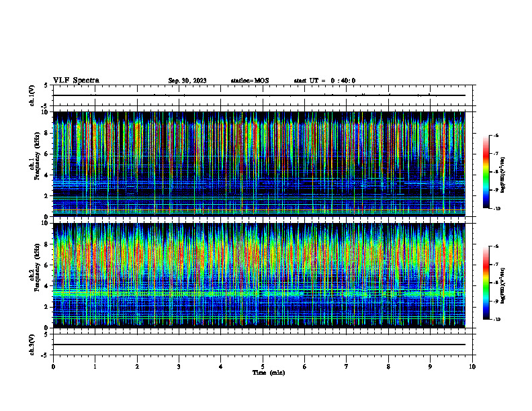Click the ch.1 colorbar 'log(PSD)' label
Image resolution: width=532 pixels, height=411 pixels.
(x=503, y=175)
